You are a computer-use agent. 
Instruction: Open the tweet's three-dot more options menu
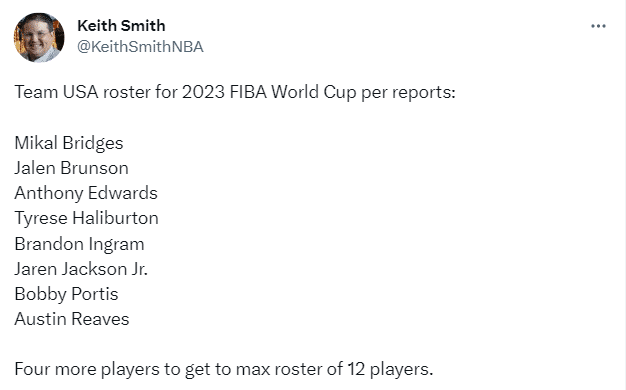[598, 26]
